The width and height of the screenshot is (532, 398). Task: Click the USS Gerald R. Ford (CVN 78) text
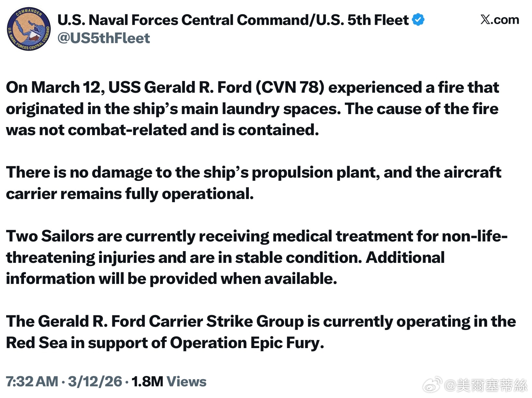(x=216, y=88)
